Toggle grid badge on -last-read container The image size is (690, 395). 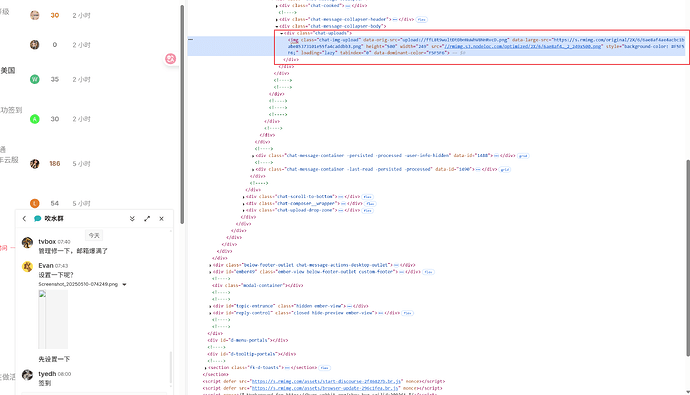504,169
